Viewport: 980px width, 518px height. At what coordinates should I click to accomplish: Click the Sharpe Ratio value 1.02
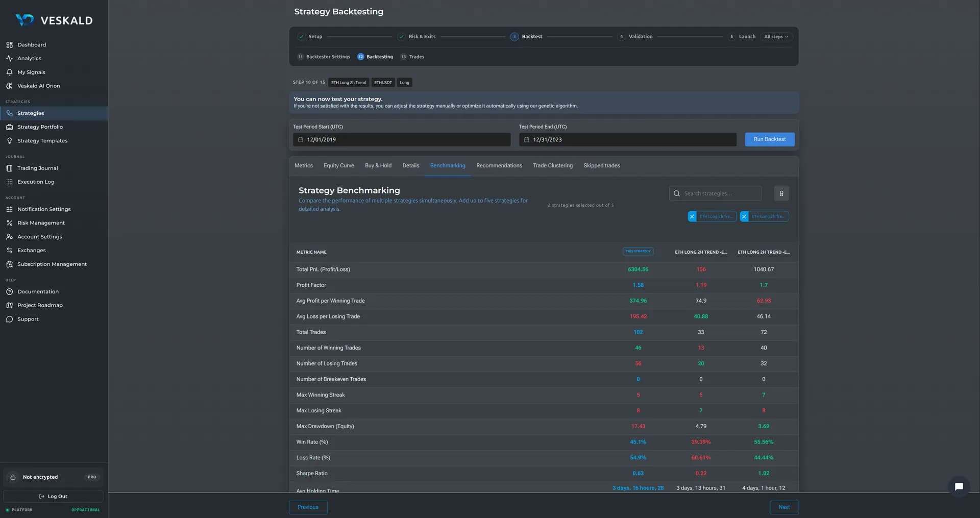click(764, 474)
